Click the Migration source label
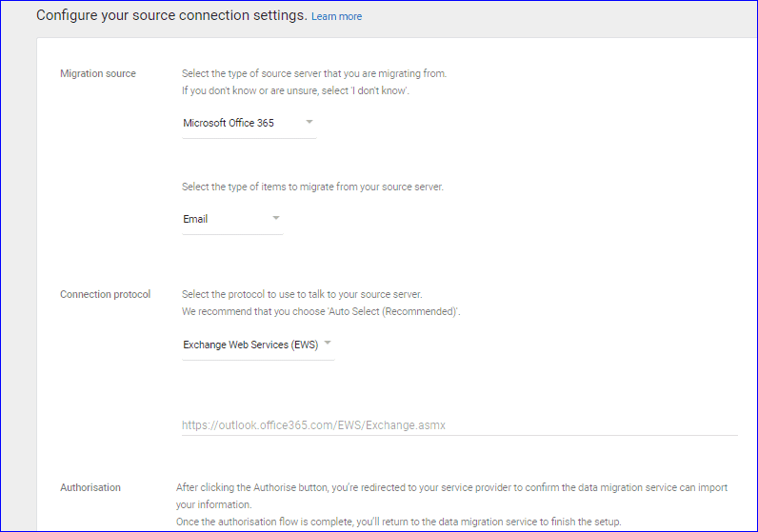 pyautogui.click(x=98, y=73)
